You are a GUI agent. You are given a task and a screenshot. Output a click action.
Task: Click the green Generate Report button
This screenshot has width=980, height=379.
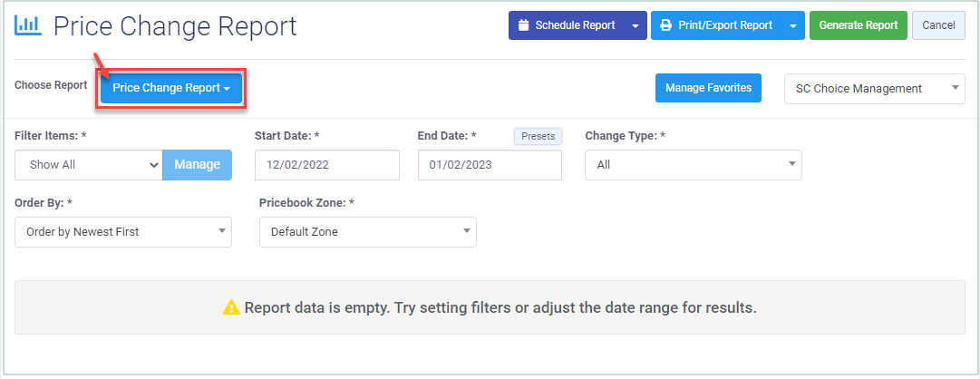click(x=859, y=25)
